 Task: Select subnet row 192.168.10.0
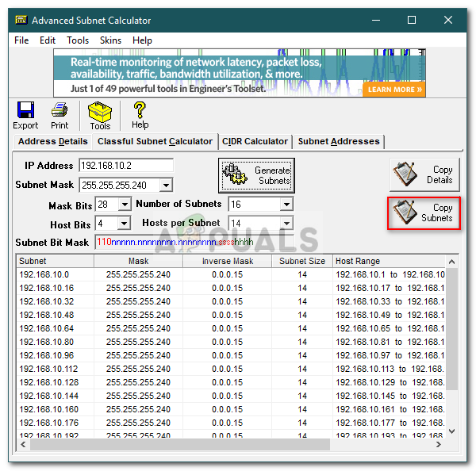click(231, 274)
